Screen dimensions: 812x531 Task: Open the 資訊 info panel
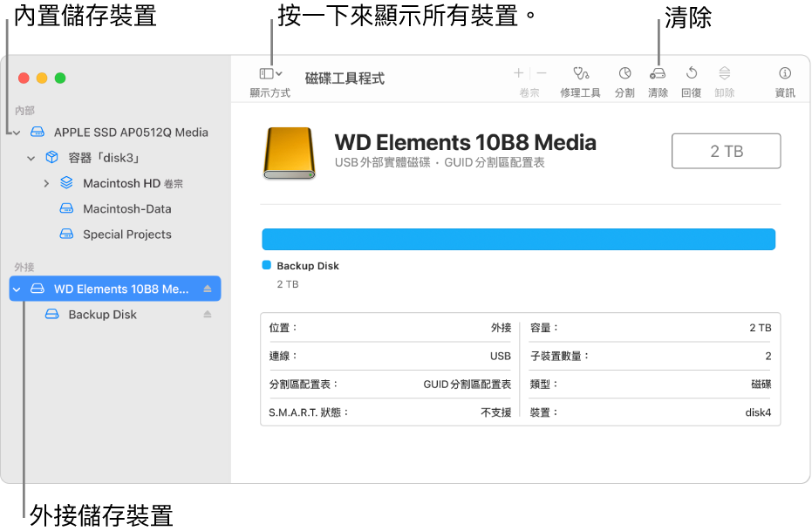pyautogui.click(x=785, y=73)
